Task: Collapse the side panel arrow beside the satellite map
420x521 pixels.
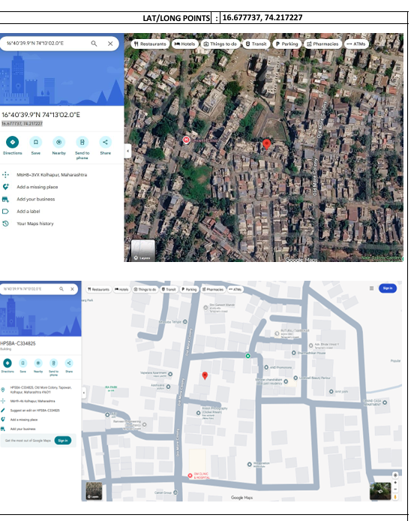Action: click(127, 151)
